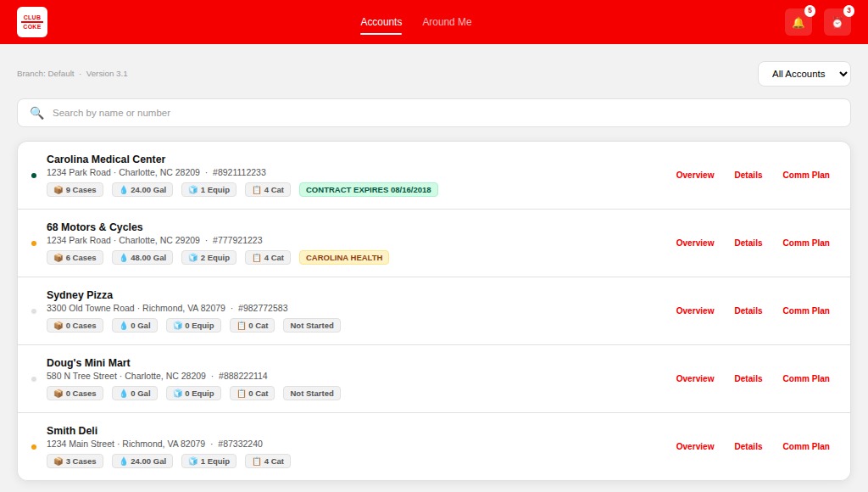Open Comm Plan for Doug's Mini Mart
The width and height of the screenshot is (868, 492).
(x=806, y=378)
